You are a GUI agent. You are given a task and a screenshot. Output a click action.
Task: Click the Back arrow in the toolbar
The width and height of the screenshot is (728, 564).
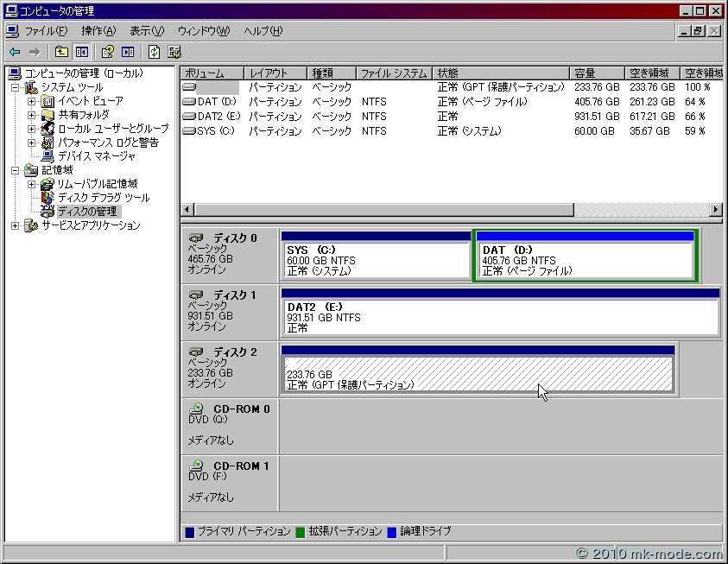click(15, 52)
